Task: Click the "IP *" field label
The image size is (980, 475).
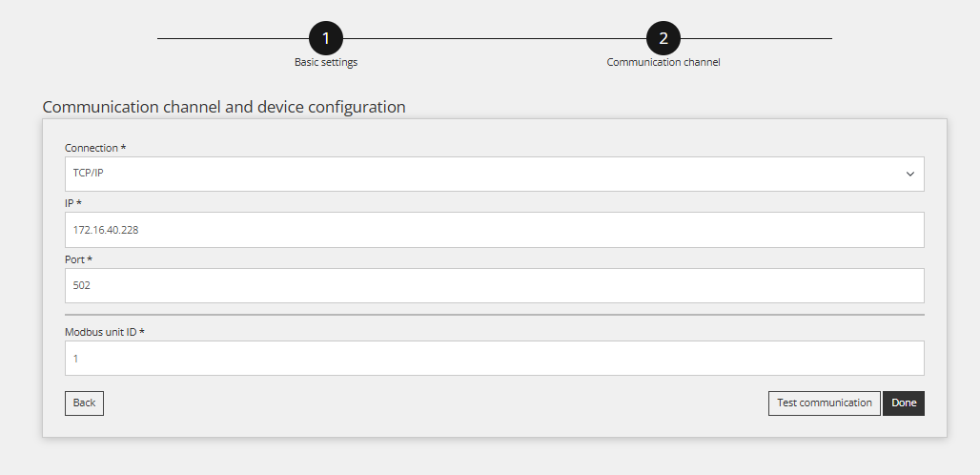Action: point(74,203)
